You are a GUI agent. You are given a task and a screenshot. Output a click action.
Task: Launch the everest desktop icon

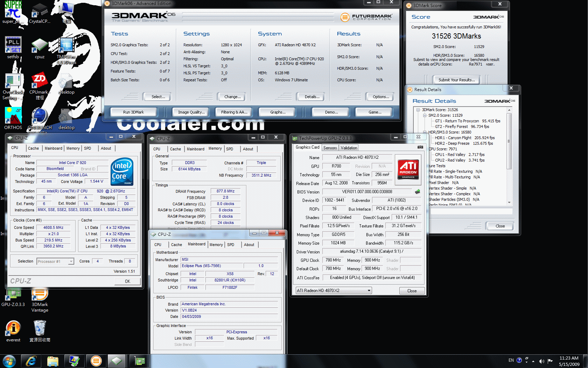pyautogui.click(x=13, y=331)
